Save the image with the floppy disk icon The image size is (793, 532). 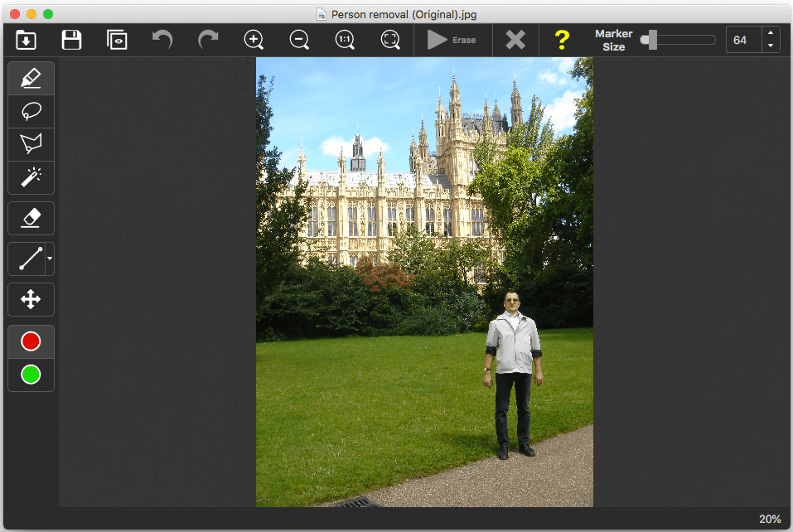click(71, 40)
